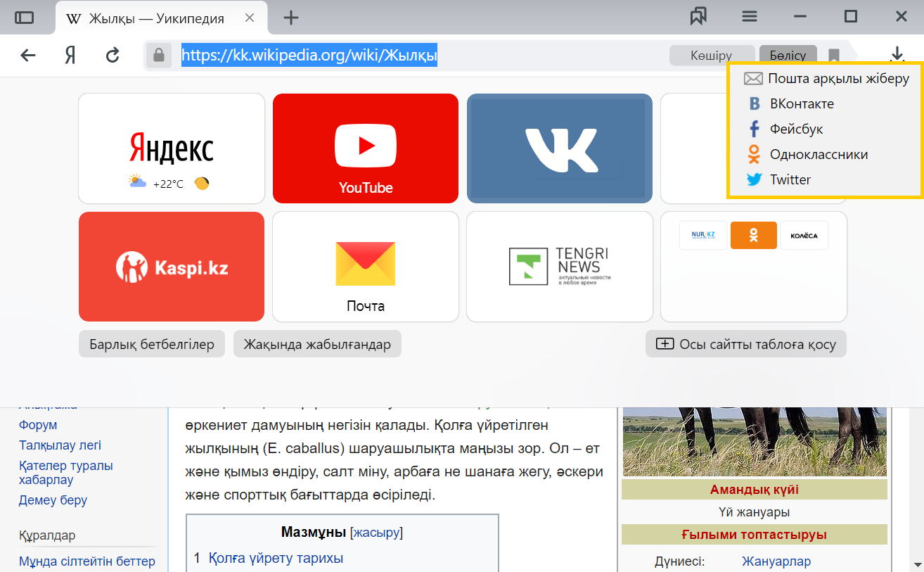924x572 pixels.
Task: Jump to Қолға үйрету тарихы section
Action: coord(276,559)
